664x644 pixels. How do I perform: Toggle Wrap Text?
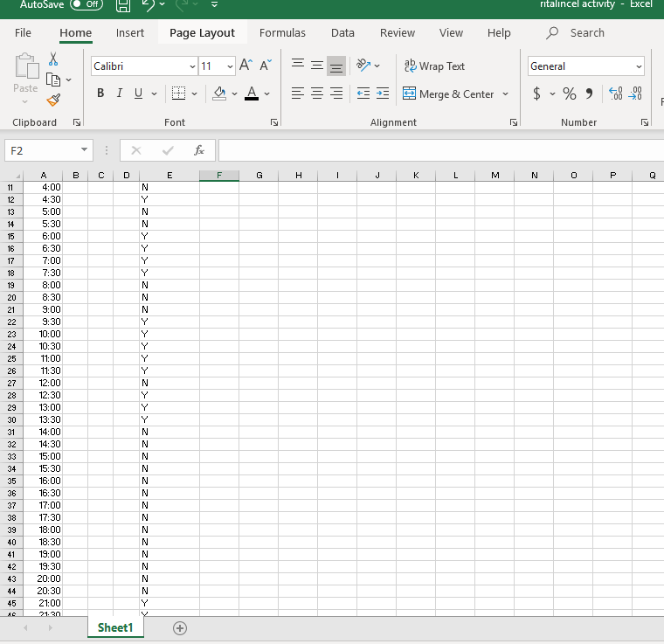coord(435,66)
